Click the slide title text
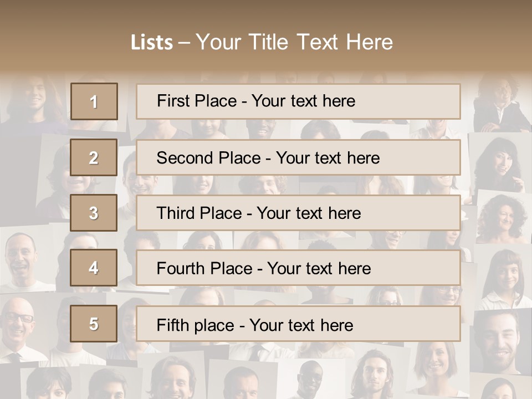 (x=262, y=42)
